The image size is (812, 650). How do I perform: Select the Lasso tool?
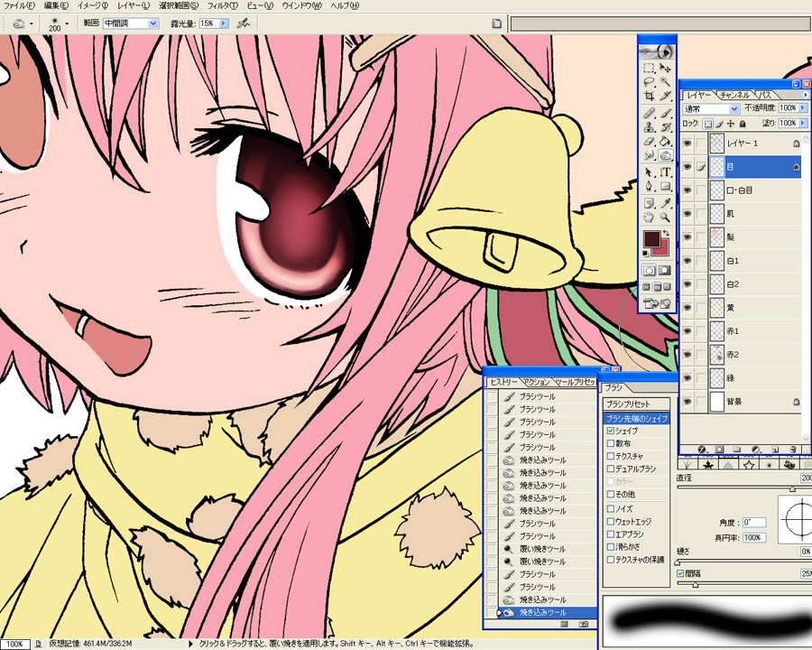click(649, 82)
